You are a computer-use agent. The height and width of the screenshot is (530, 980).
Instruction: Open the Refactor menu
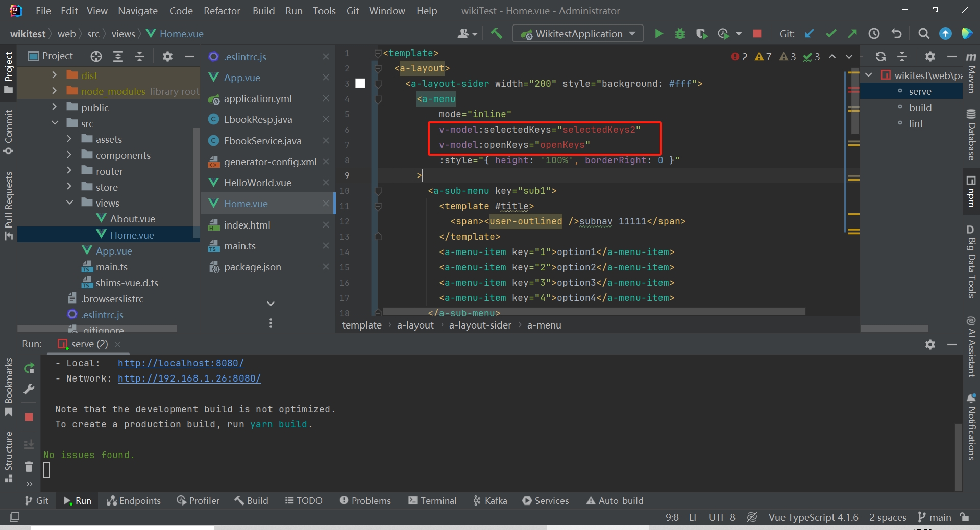click(x=222, y=11)
